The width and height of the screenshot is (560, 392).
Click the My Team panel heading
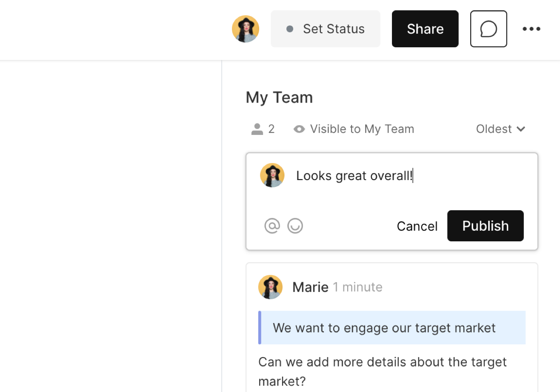click(x=279, y=97)
